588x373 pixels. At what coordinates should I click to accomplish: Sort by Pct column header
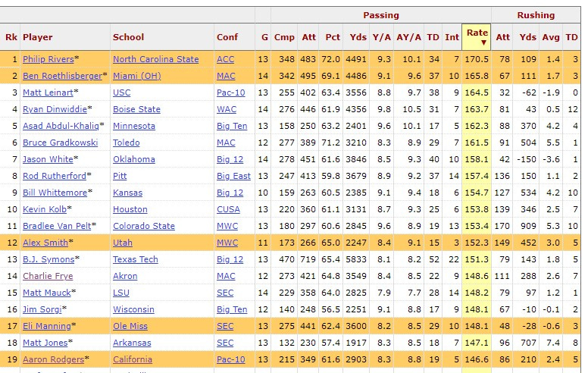(x=330, y=37)
